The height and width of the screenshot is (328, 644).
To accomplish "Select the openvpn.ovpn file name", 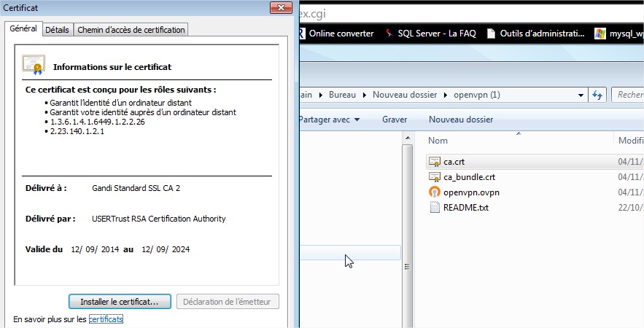I will tap(471, 192).
